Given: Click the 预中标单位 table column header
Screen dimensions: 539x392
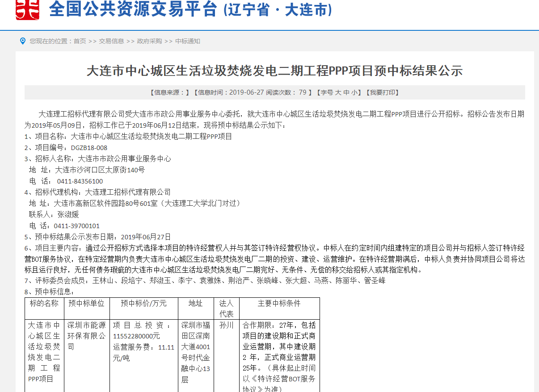Looking at the screenshot, I should click(86, 304).
